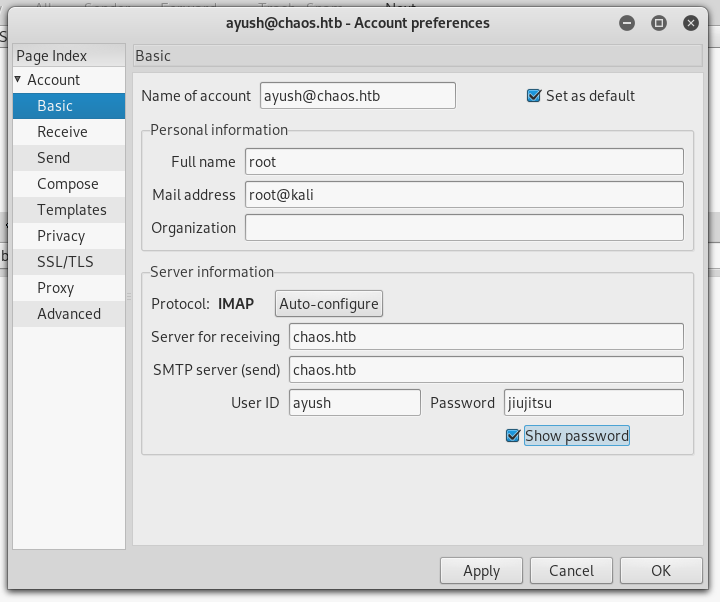Click the Password input field
Screen dimensions: 720x602
coord(593,403)
